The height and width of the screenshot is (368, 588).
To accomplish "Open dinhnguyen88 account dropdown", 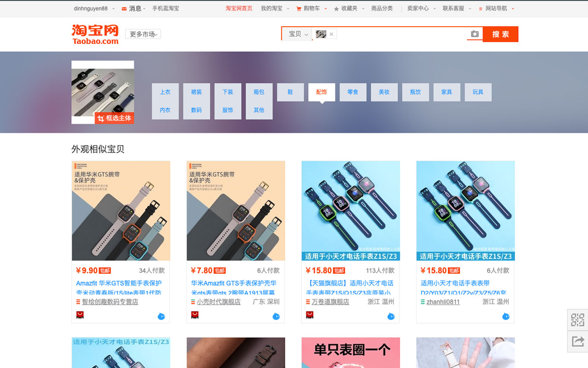I will point(94,8).
